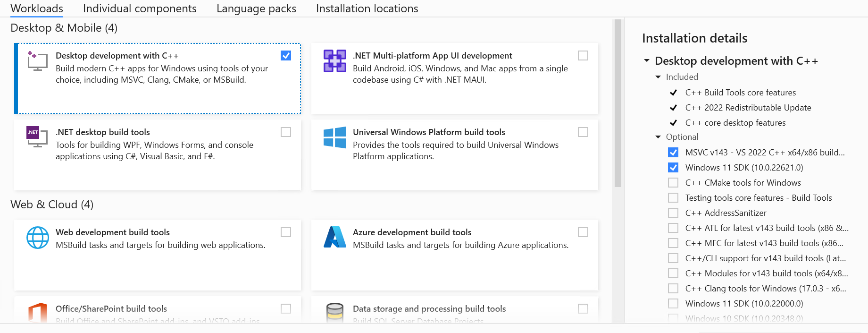
Task: Open the Language packs tab
Action: [256, 9]
